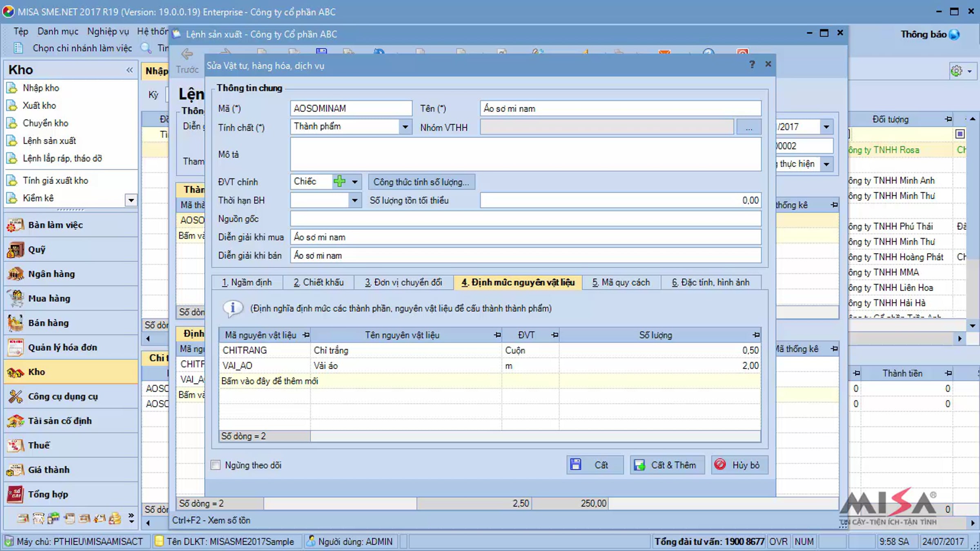Open the Tổng hợp module icon
This screenshot has height=551, width=980.
pos(16,494)
